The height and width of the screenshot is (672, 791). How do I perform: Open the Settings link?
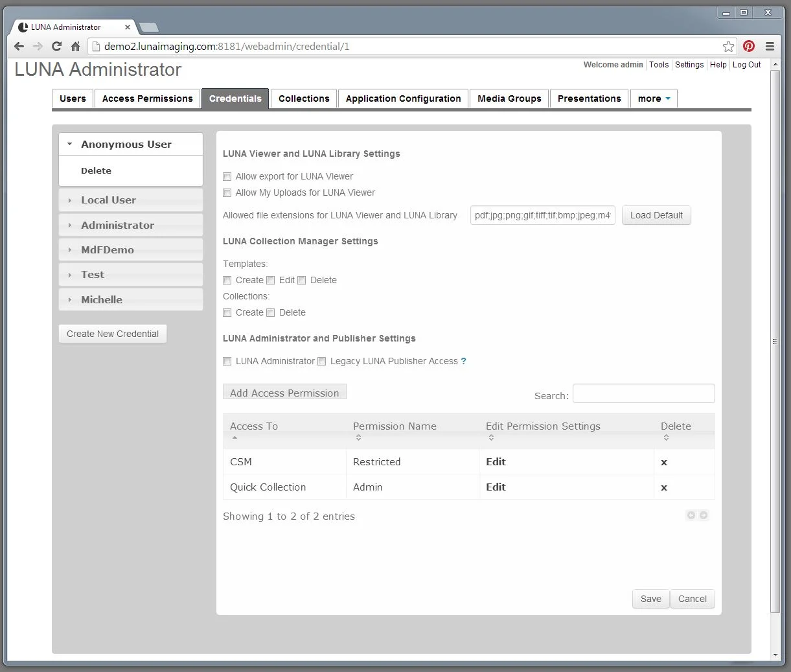coord(689,65)
